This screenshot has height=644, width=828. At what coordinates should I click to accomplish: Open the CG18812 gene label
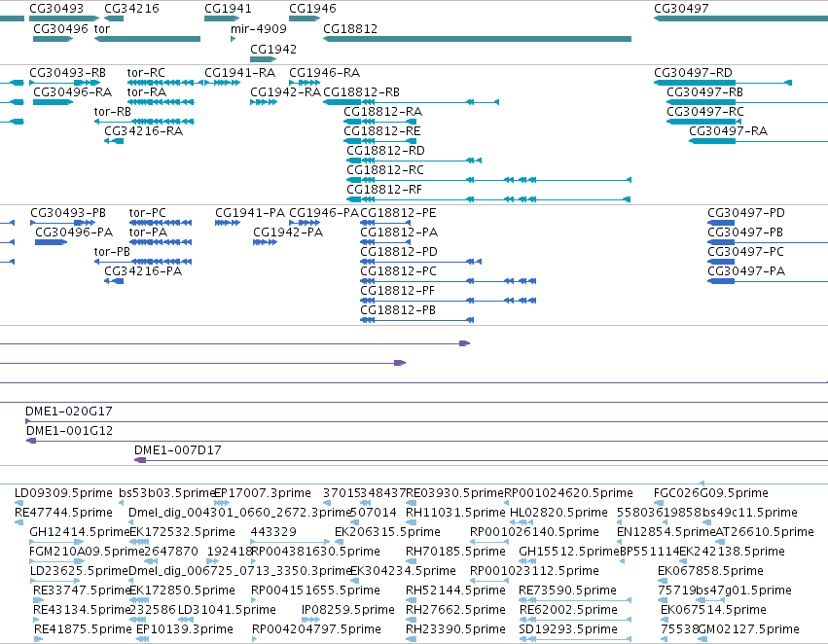[350, 29]
